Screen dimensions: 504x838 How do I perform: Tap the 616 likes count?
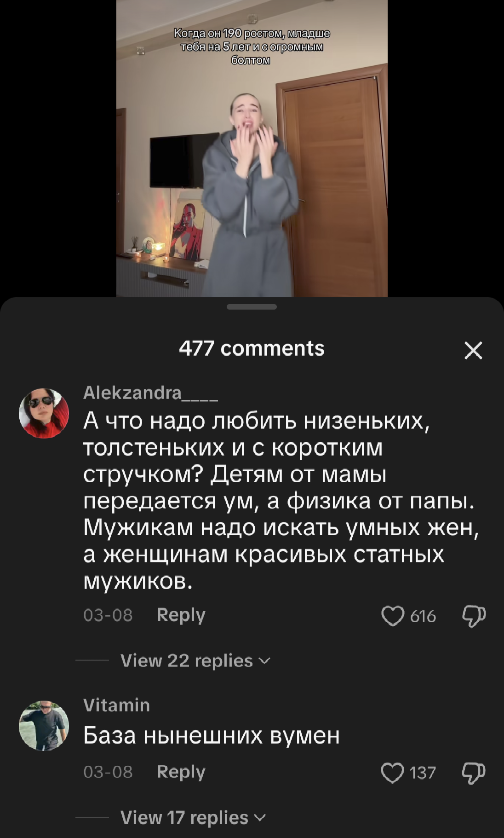point(423,616)
